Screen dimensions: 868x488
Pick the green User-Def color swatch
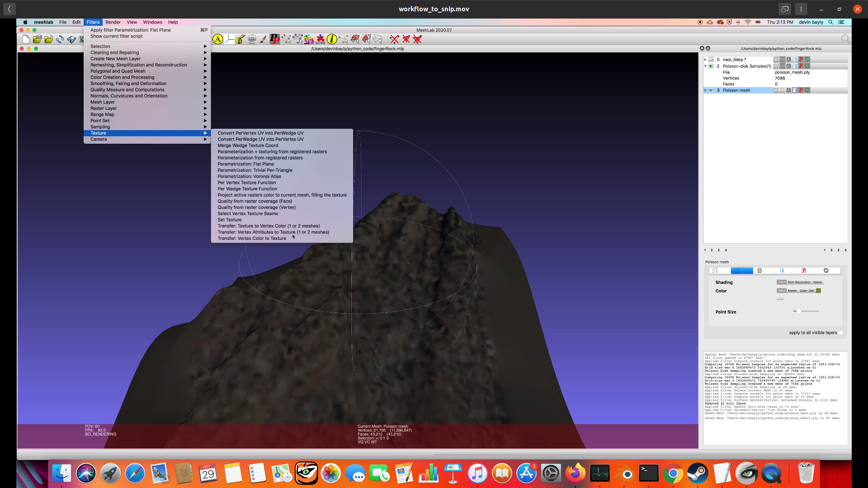(818, 291)
